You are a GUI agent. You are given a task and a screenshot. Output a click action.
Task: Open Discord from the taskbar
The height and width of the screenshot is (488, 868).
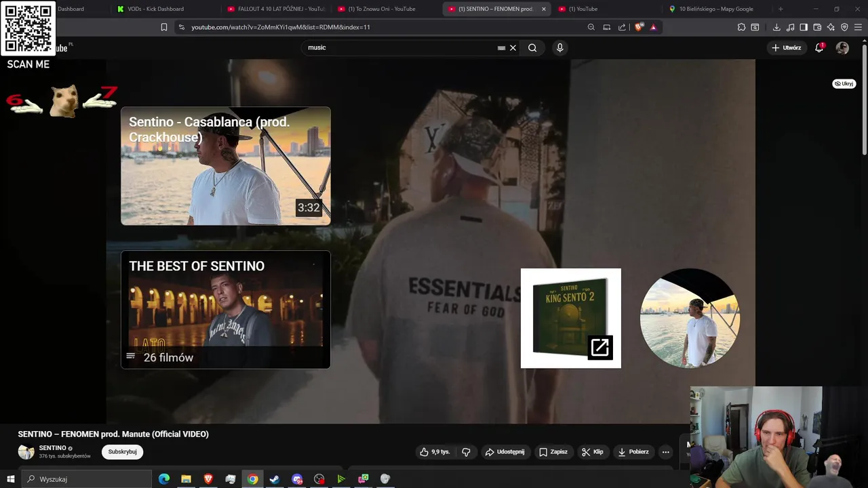click(297, 479)
